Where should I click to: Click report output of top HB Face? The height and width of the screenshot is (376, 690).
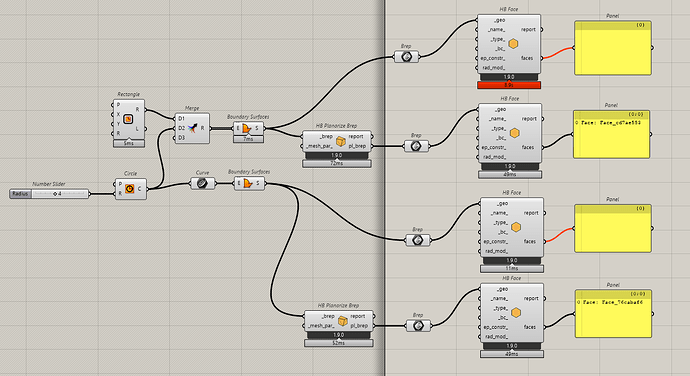pos(528,29)
